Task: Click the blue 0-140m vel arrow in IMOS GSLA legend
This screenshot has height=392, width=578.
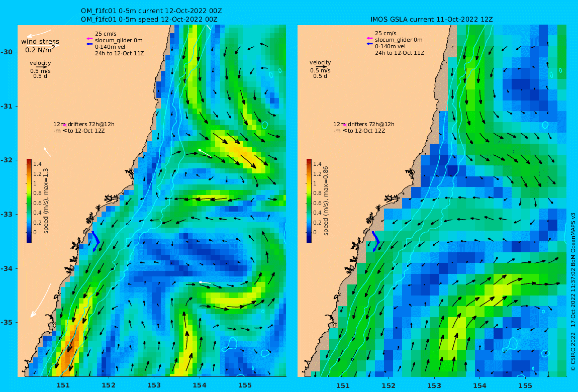Action: 369,44
